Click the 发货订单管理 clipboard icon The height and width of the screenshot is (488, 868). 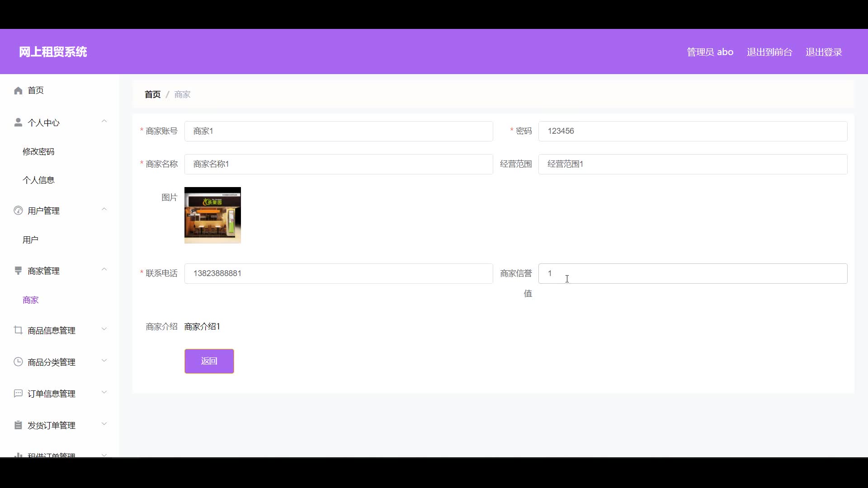(18, 425)
